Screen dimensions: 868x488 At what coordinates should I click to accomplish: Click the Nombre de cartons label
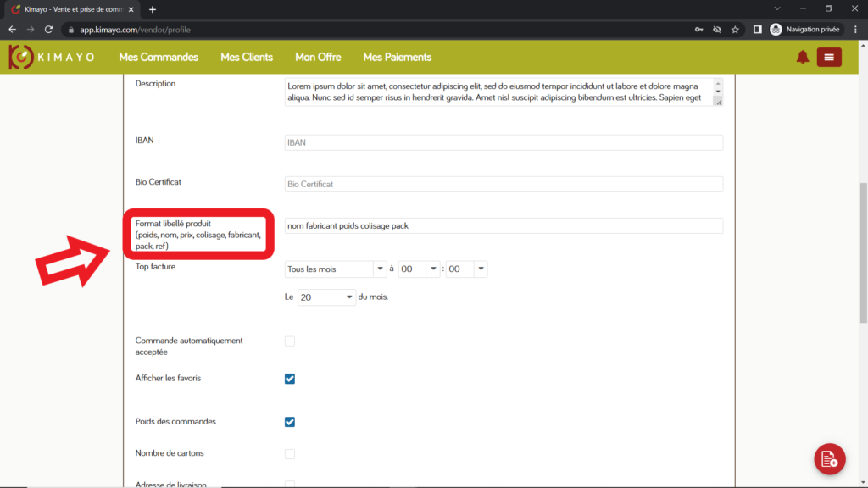pos(170,453)
